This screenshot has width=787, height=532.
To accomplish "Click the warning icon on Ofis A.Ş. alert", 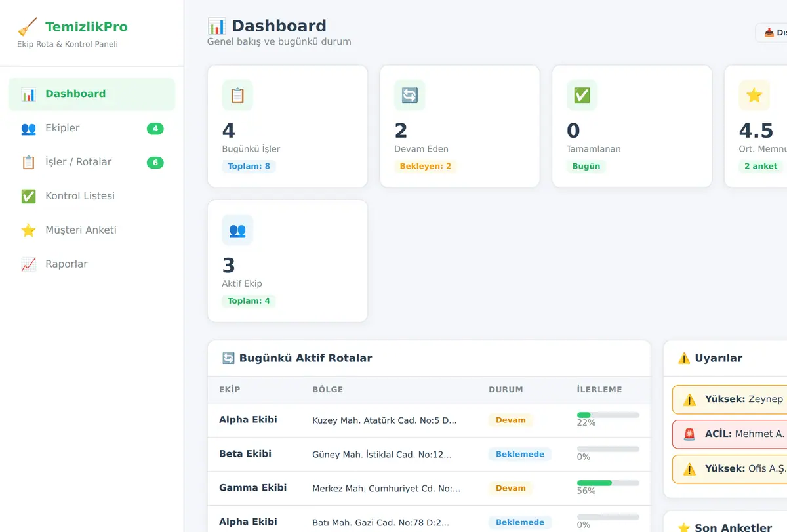I will 689,469.
